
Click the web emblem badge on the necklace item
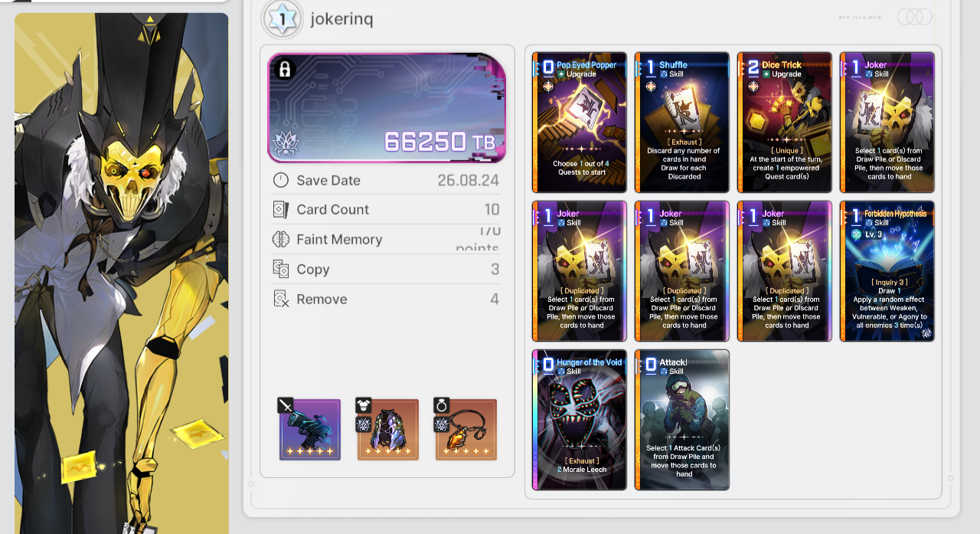click(442, 424)
